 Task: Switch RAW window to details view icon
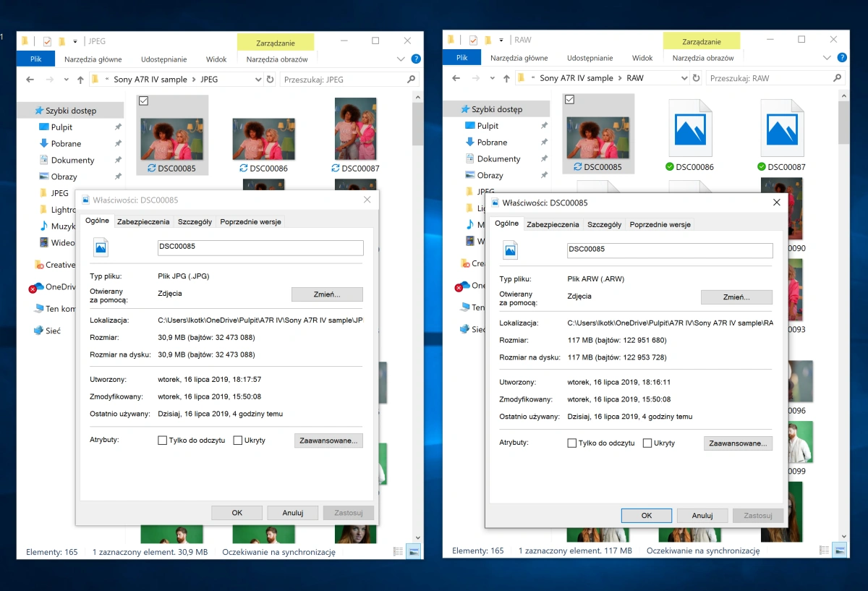coord(824,550)
